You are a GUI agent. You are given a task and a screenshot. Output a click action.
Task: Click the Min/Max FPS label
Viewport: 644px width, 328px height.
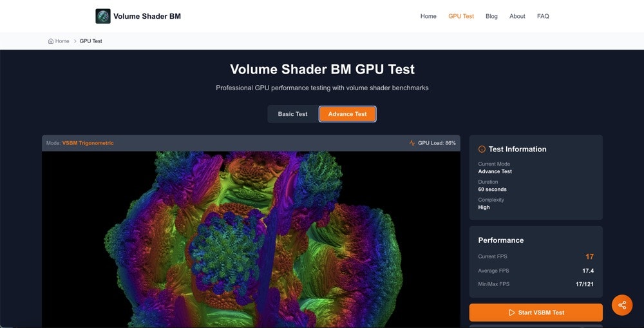(x=494, y=284)
